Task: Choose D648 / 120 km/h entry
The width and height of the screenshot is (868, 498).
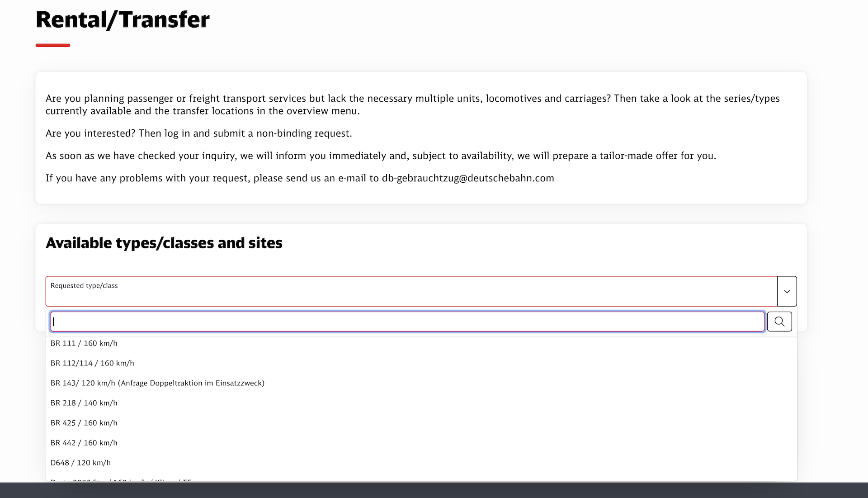Action: [80, 463]
